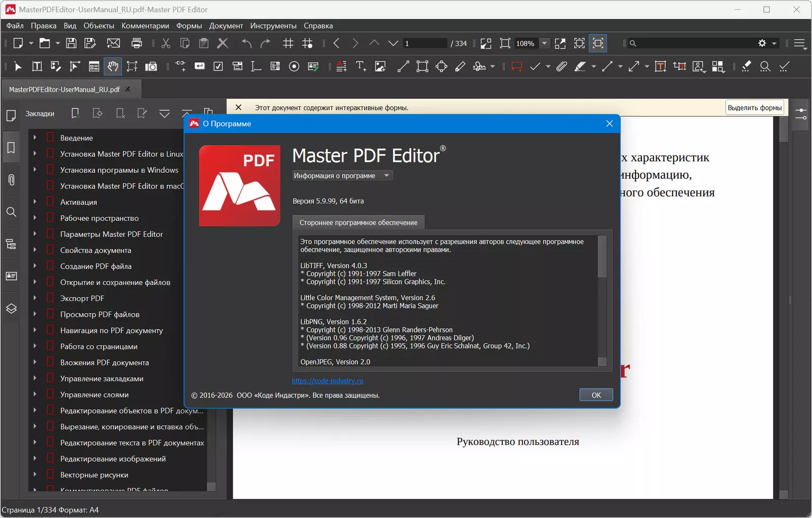This screenshot has width=812, height=518.
Task: Open the 'Информация о программе' dropdown
Action: [x=343, y=176]
